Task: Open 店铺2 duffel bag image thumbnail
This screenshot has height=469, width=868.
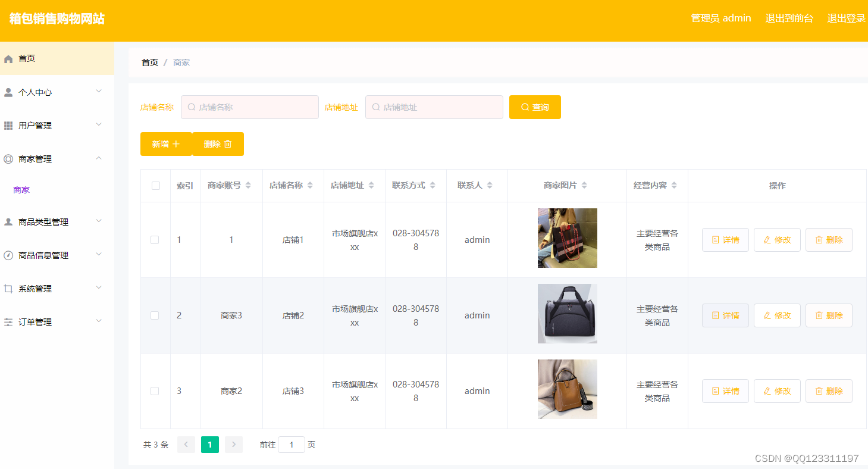Action: [568, 314]
